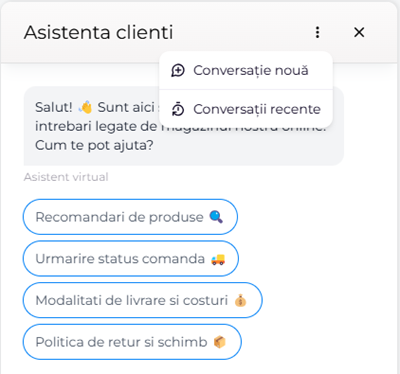Choose Modalitati de livrare si costuri option
The width and height of the screenshot is (400, 374).
[143, 300]
